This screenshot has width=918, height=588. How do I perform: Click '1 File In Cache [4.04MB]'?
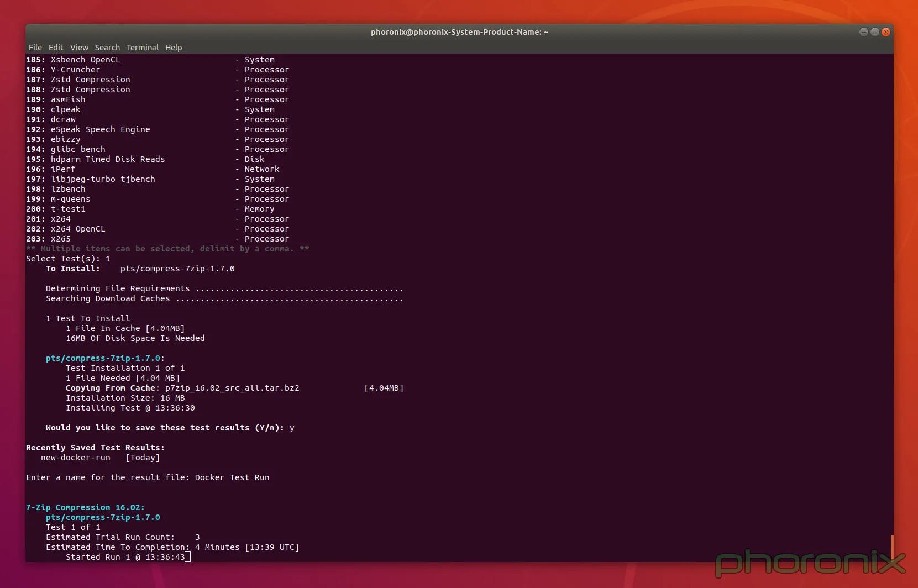(x=125, y=328)
